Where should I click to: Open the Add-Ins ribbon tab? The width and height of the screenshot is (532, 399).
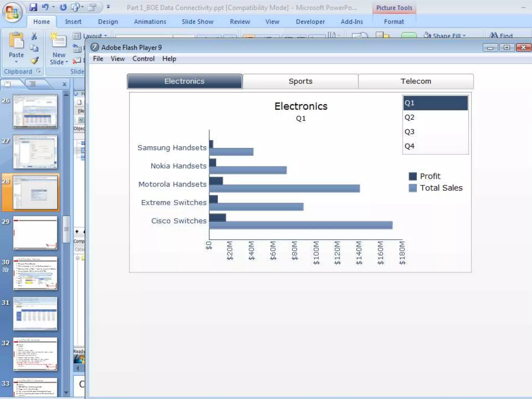click(352, 22)
